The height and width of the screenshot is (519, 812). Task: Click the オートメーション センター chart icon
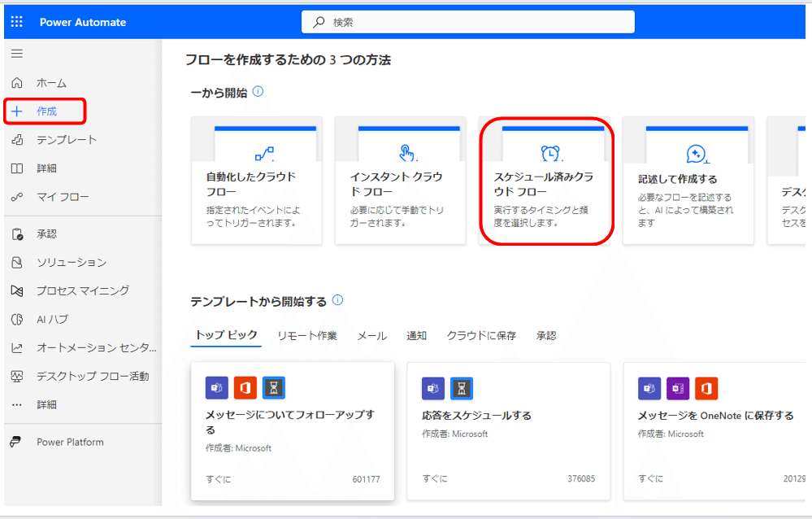(17, 347)
